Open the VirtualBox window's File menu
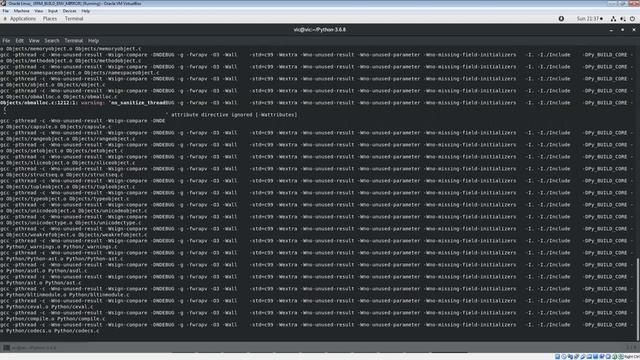This screenshot has height=360, width=640. [x=6, y=11]
